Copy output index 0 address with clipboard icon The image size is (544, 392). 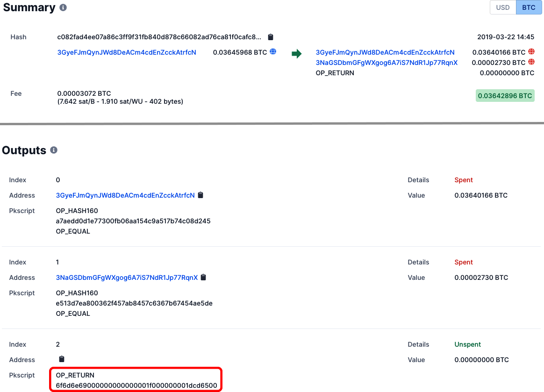point(200,195)
